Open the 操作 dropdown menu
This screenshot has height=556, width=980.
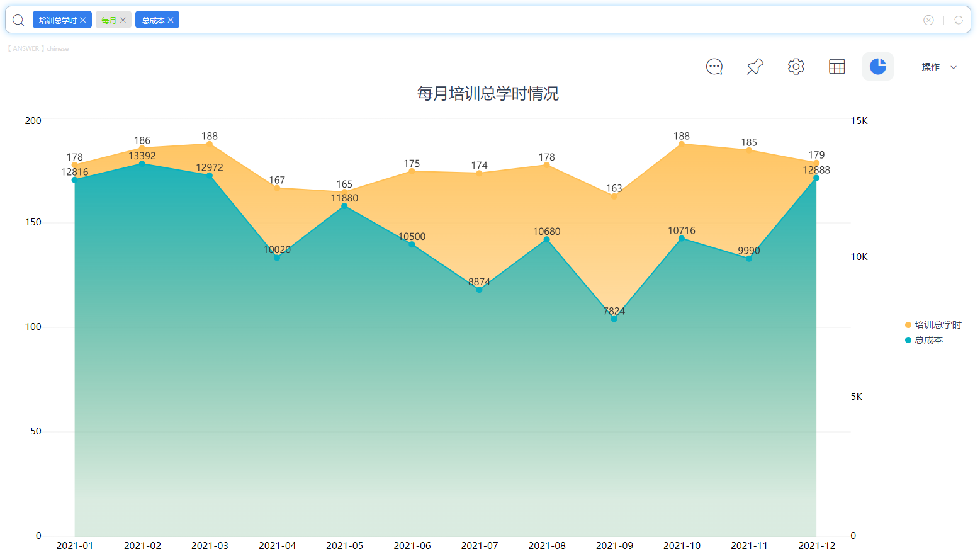coord(931,66)
